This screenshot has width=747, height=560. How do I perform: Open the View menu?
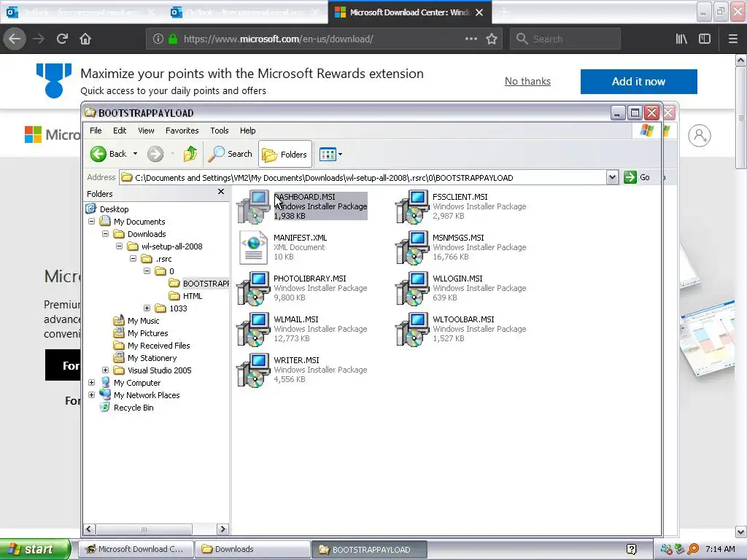click(146, 131)
